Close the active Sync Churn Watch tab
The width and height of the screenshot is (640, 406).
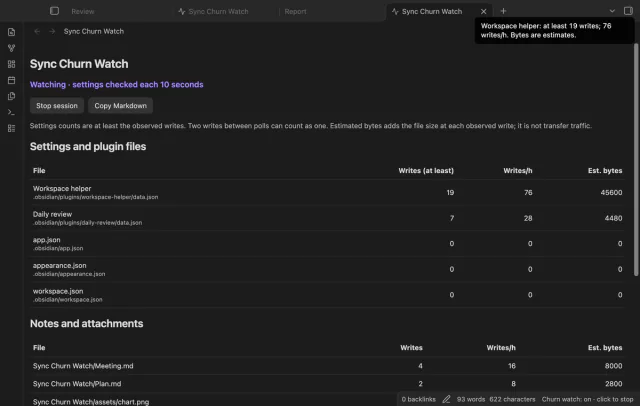point(483,11)
